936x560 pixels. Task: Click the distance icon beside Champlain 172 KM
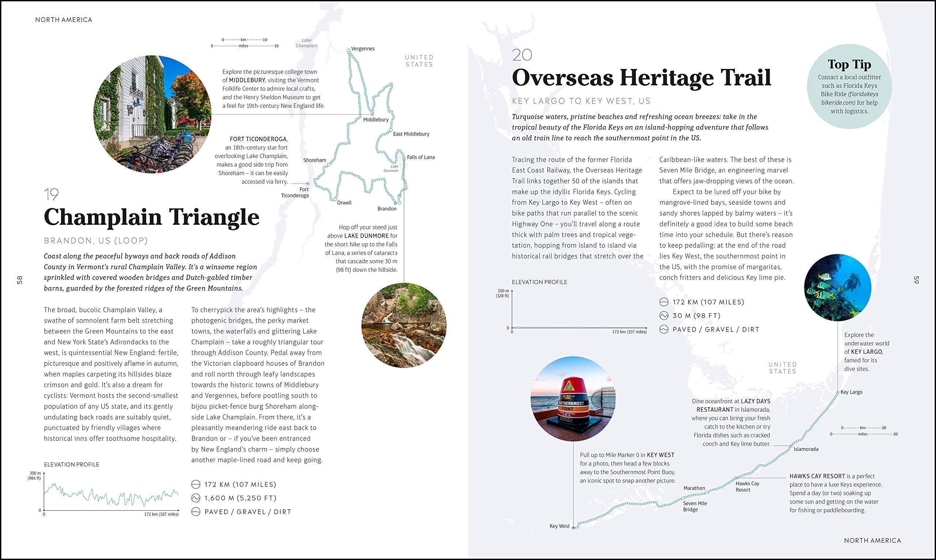196,484
